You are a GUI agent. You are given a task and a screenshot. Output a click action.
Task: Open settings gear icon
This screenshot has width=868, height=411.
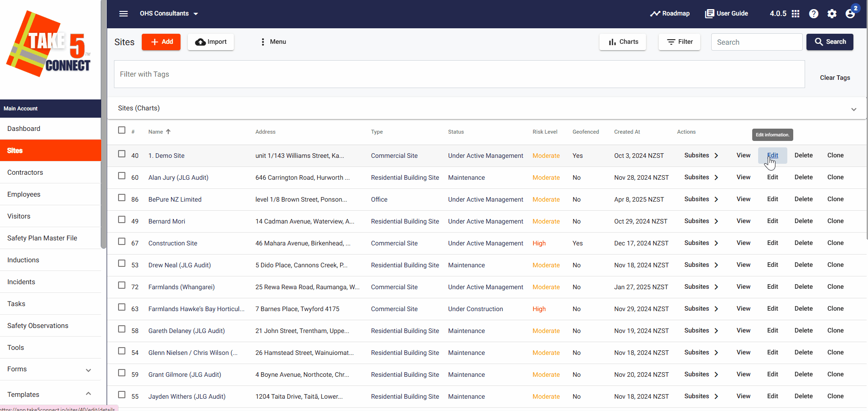[x=832, y=14]
